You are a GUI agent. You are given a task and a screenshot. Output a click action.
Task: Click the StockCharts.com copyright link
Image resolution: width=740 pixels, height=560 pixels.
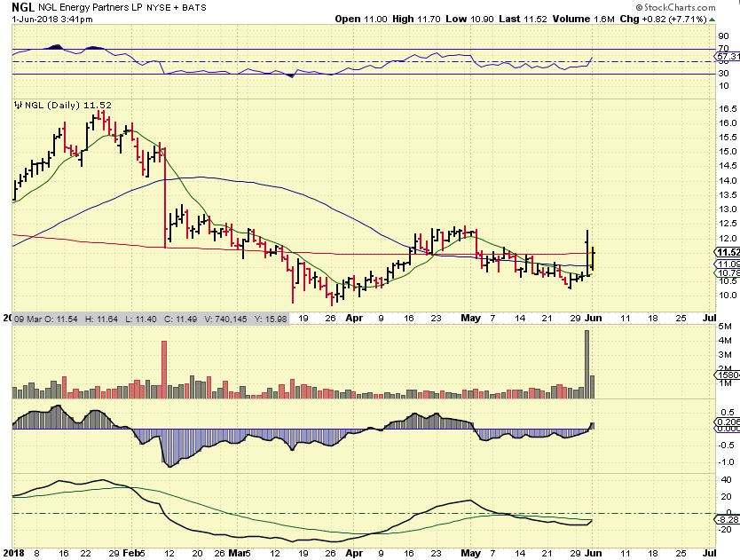[675, 7]
